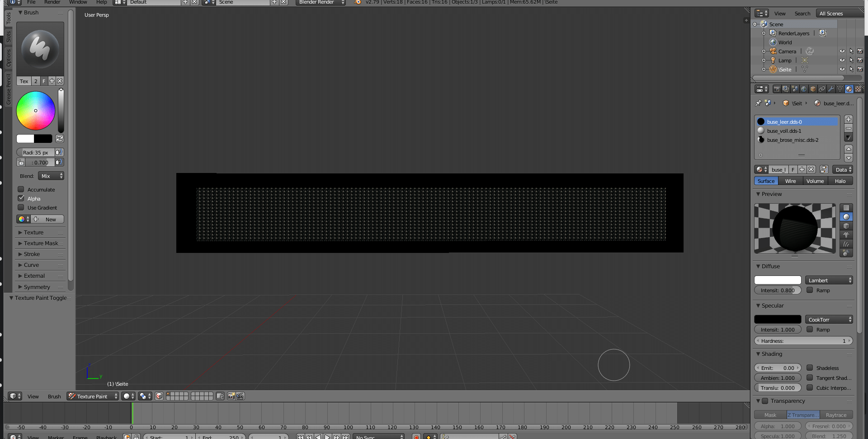Switch preview to the Monkey shape
The image size is (868, 439).
(x=846, y=235)
